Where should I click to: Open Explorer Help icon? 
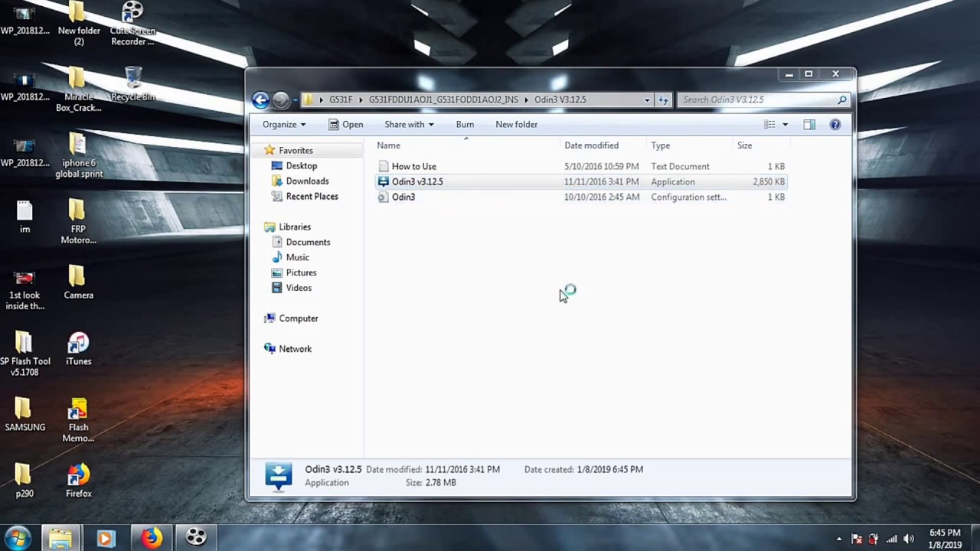835,125
